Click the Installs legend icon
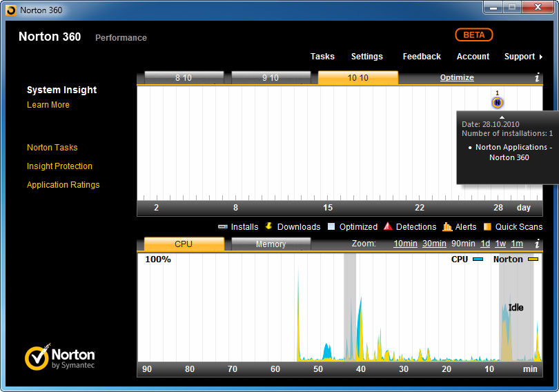This screenshot has width=559, height=392. pyautogui.click(x=223, y=227)
